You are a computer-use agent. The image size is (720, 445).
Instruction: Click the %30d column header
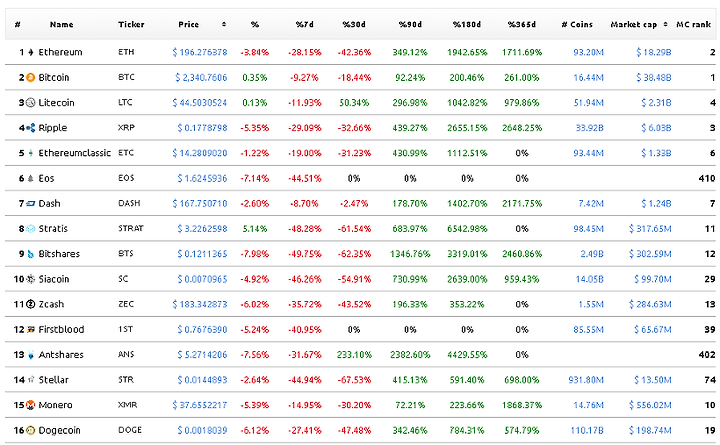pos(354,24)
